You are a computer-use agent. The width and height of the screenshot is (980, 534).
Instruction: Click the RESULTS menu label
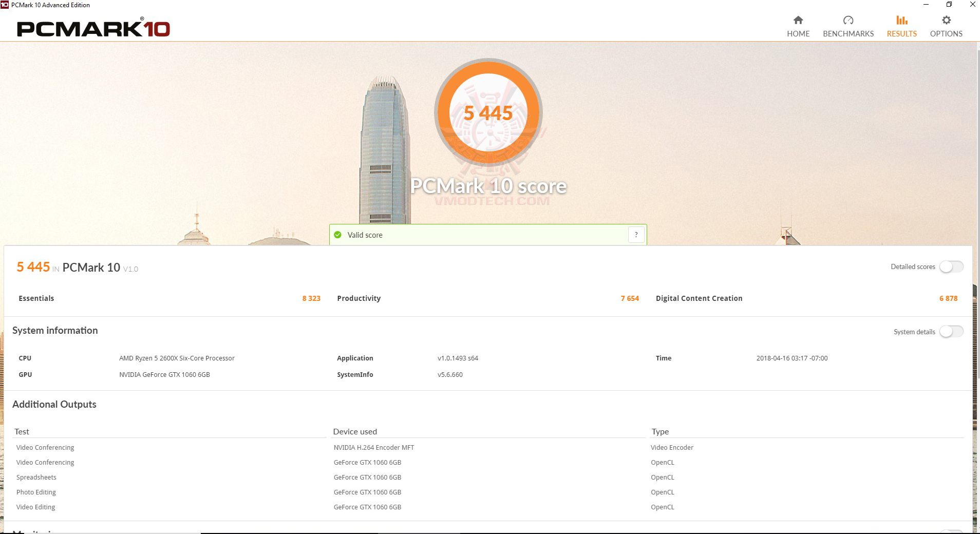pyautogui.click(x=901, y=34)
